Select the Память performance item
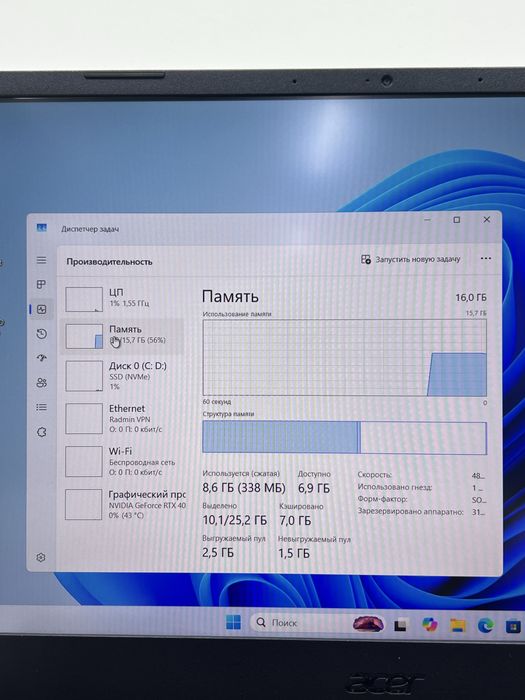The image size is (525, 700). point(122,336)
